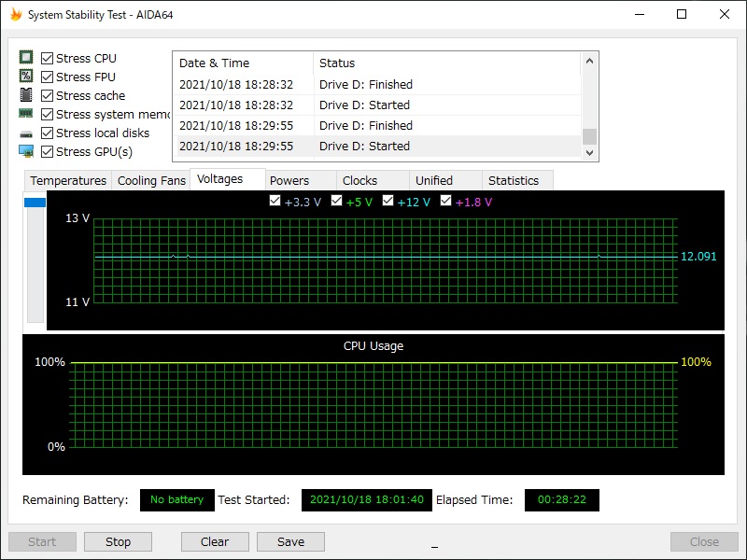Close the window using the title bar X
The height and width of the screenshot is (560, 747).
coord(725,14)
